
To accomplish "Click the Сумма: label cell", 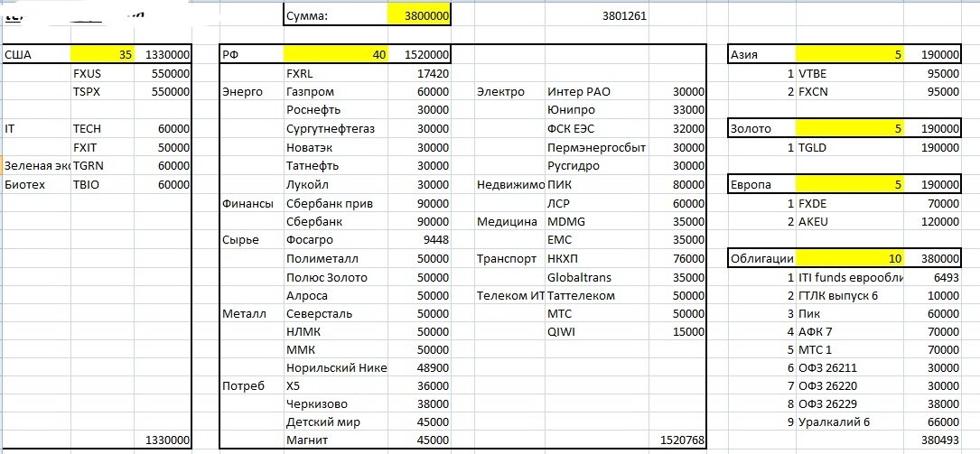I will point(336,17).
